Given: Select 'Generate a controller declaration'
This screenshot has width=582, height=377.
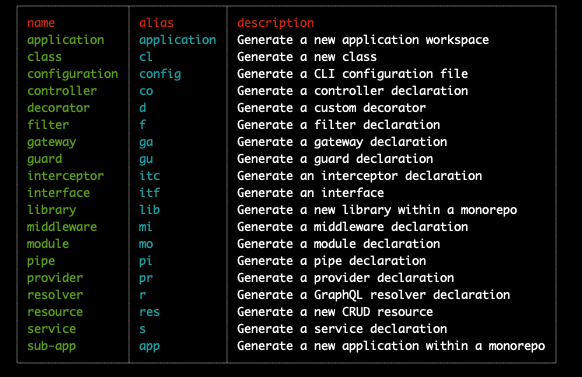Looking at the screenshot, I should click(353, 91).
